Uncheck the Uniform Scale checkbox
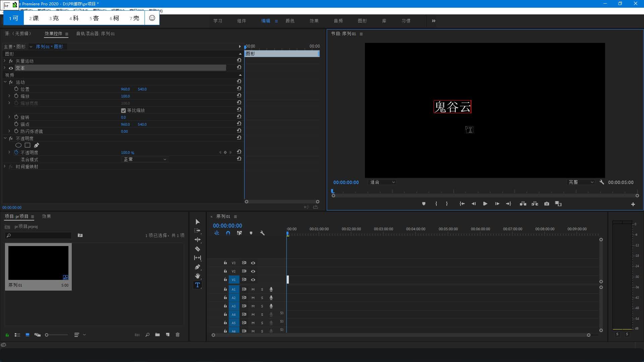Screen dimensions: 644x362 click(x=123, y=110)
